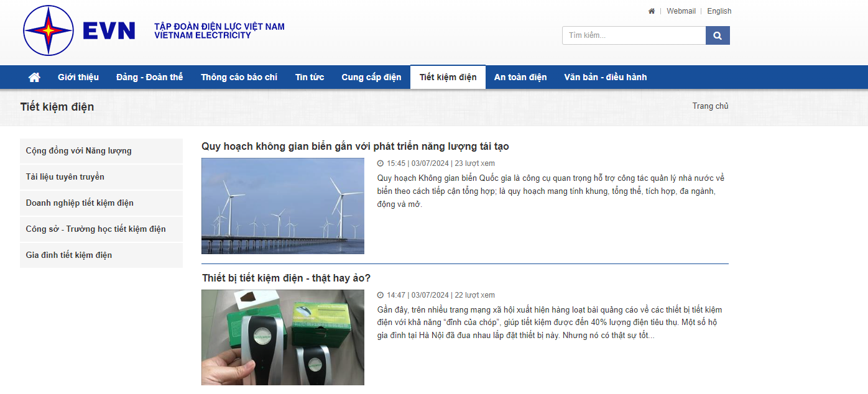Image resolution: width=868 pixels, height=394 pixels.
Task: Open the Đảng - Đoàn thể menu
Action: [149, 77]
